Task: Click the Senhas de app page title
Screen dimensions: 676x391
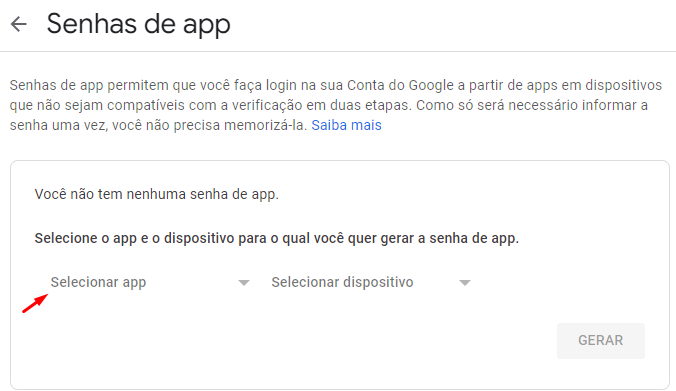Action: click(x=138, y=24)
